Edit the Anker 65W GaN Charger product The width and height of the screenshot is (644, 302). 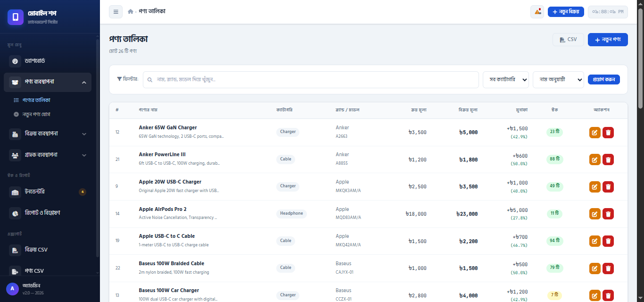(x=595, y=133)
